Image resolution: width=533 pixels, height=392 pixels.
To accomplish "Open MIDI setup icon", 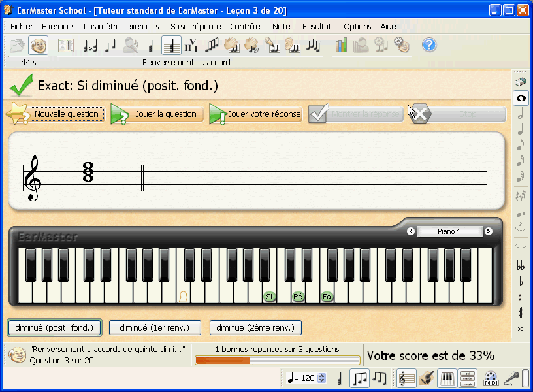I will tap(491, 378).
